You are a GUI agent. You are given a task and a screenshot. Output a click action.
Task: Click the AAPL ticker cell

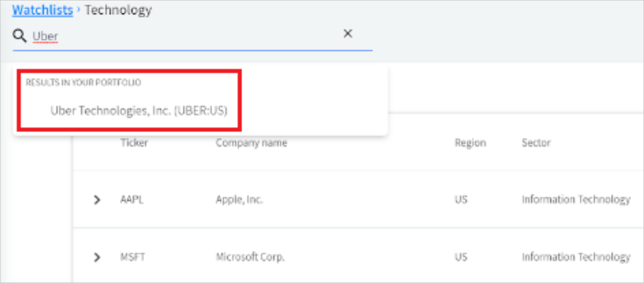[x=132, y=200]
